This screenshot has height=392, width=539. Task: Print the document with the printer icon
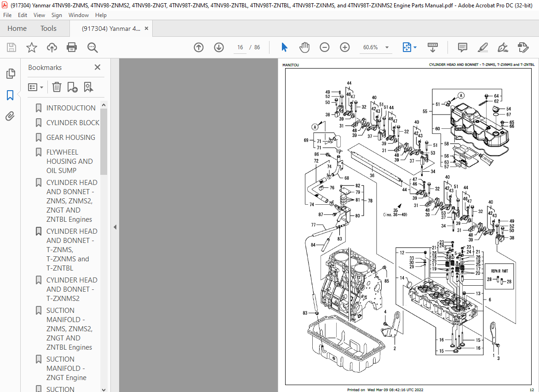[72, 47]
